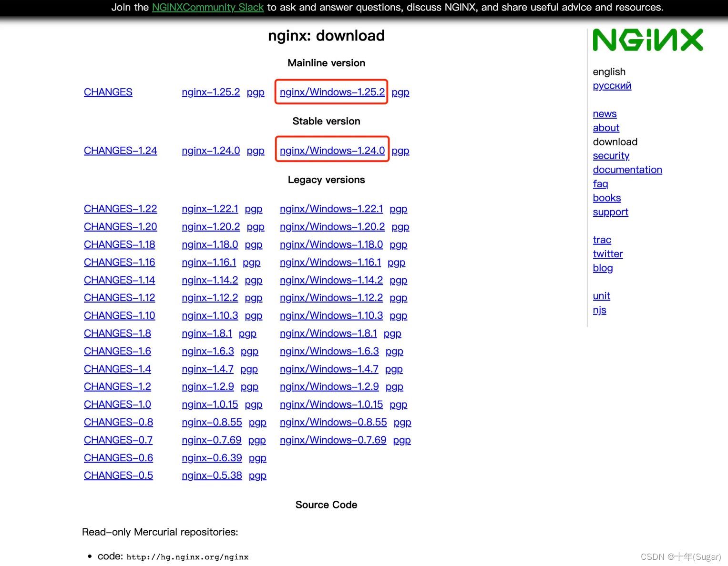The height and width of the screenshot is (566, 728).
Task: Download nginx/Windows-1.18.0
Action: [331, 244]
